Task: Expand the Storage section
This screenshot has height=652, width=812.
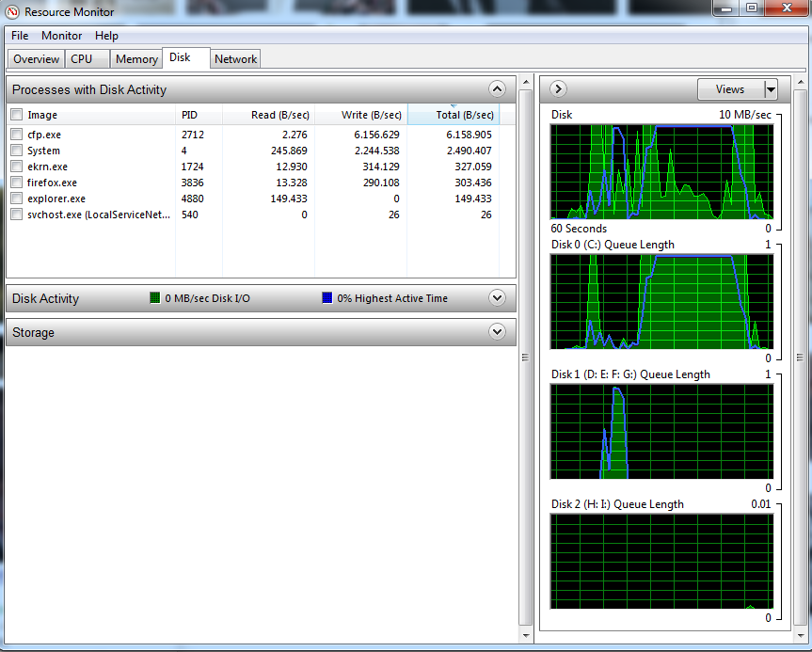Action: coord(497,331)
